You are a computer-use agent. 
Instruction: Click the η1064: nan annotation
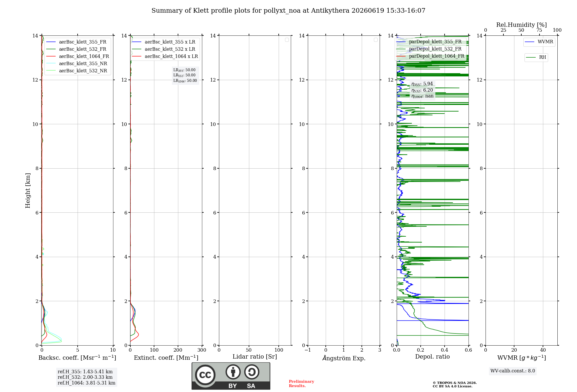[422, 96]
